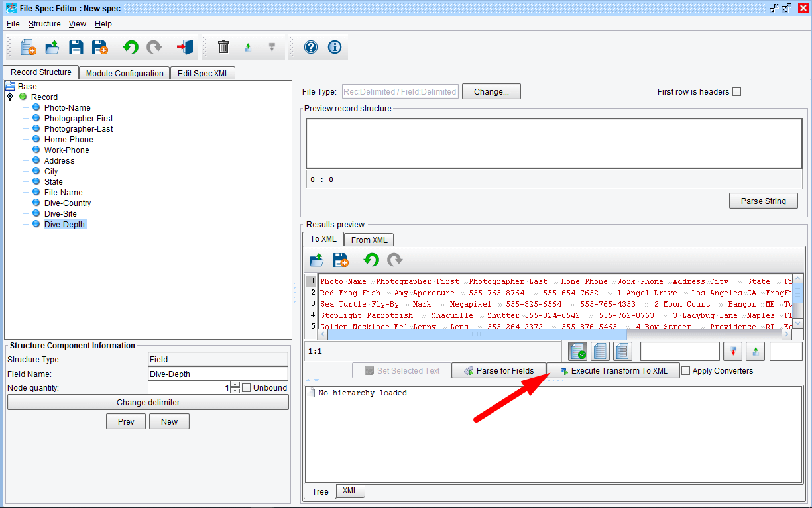Viewport: 812px width, 508px height.
Task: Enable the First row is headers checkbox
Action: (736, 92)
